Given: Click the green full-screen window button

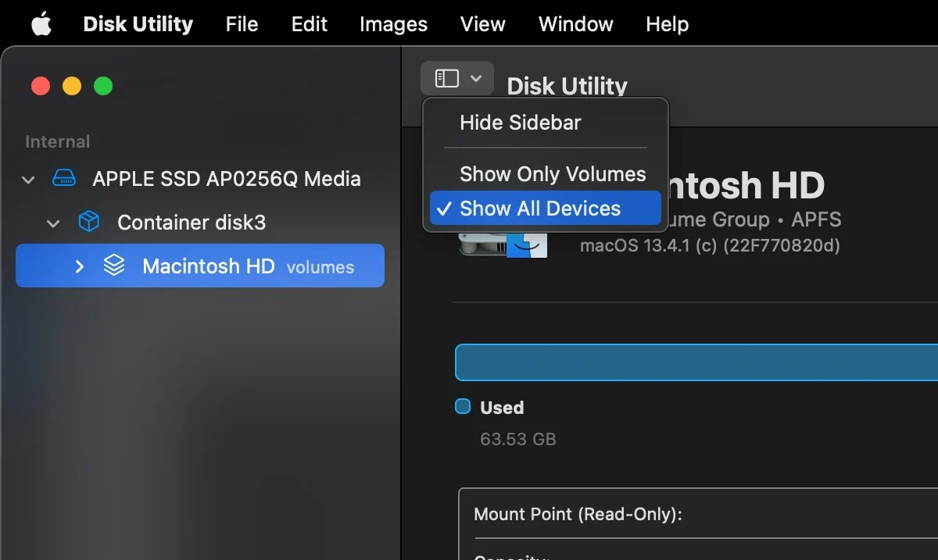Looking at the screenshot, I should 103,86.
